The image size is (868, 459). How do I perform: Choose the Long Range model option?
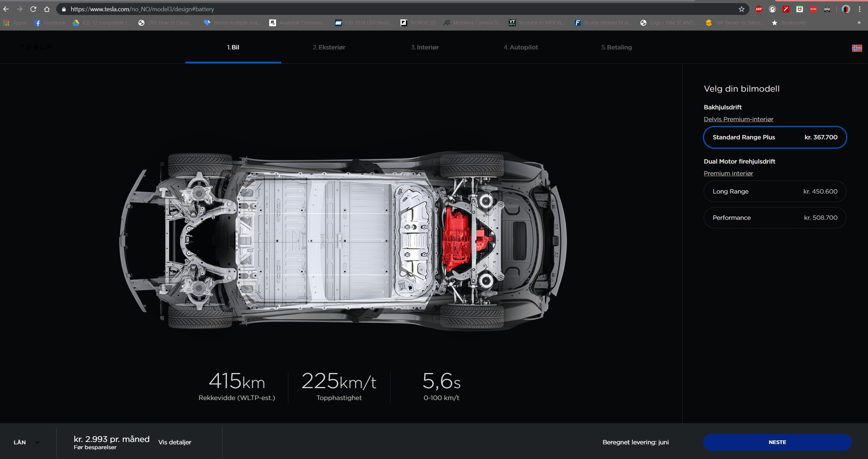pyautogui.click(x=775, y=192)
